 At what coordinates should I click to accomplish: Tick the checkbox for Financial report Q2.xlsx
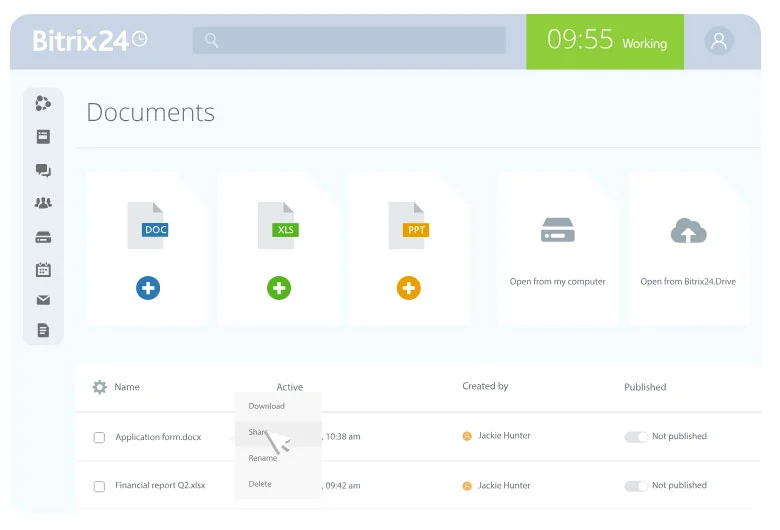click(x=99, y=486)
